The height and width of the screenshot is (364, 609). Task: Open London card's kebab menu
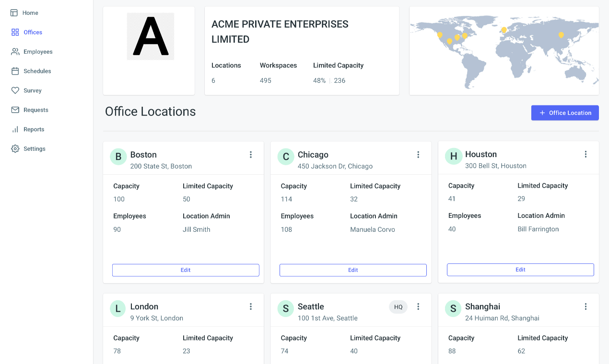(x=250, y=307)
